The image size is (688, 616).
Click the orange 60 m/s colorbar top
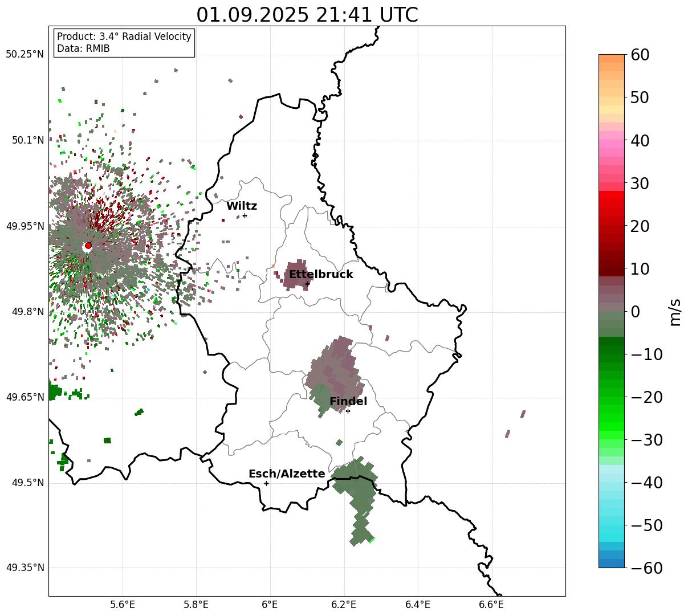pyautogui.click(x=612, y=59)
